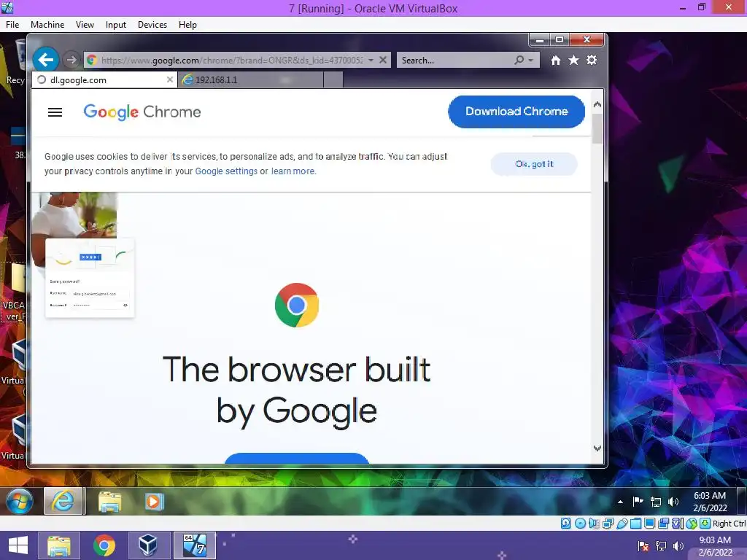Screen dimensions: 747x560
Task: Open Windows Explorer on Windows 7 taskbar
Action: pos(109,502)
